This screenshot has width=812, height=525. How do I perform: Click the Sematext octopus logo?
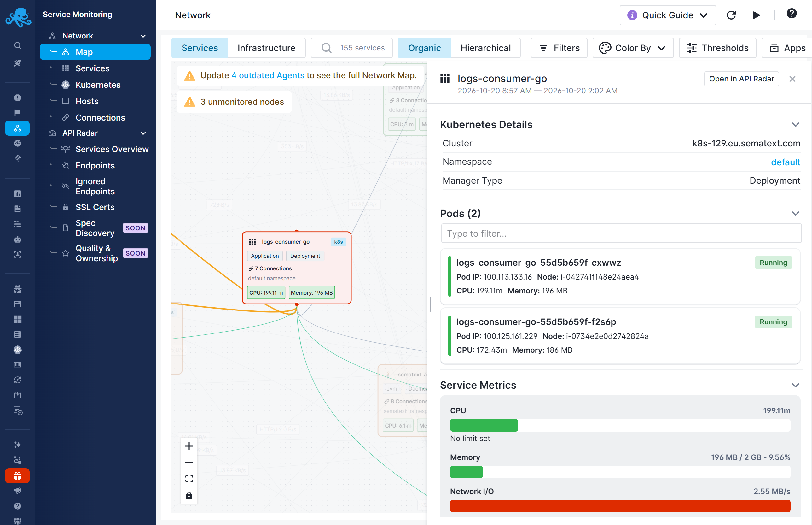[18, 17]
